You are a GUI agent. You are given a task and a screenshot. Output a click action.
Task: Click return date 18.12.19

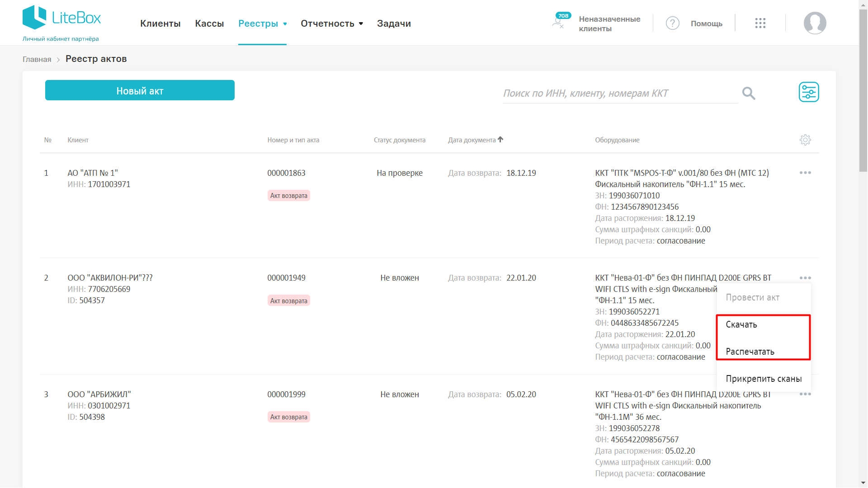pyautogui.click(x=521, y=173)
